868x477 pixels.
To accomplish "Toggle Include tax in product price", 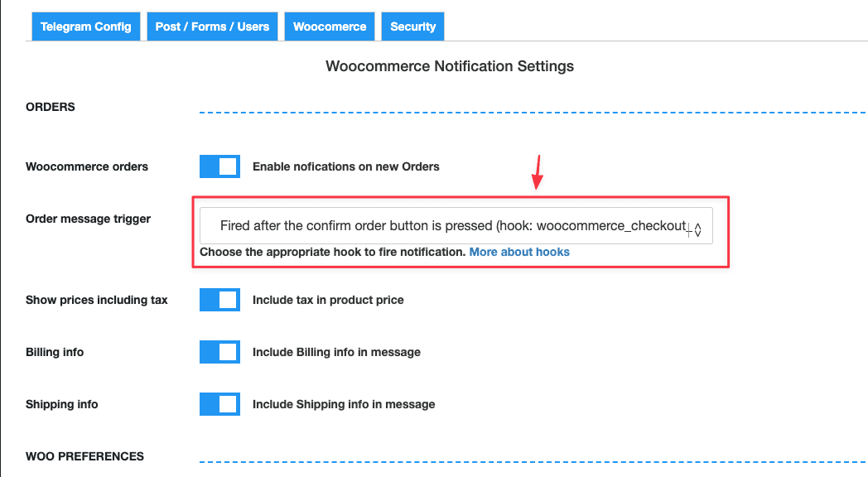I will (219, 299).
